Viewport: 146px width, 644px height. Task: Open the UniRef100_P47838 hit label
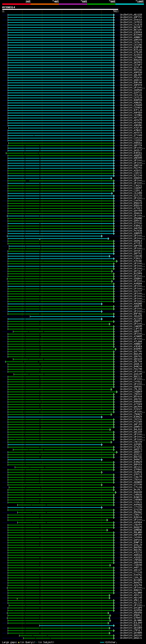pos(131,231)
